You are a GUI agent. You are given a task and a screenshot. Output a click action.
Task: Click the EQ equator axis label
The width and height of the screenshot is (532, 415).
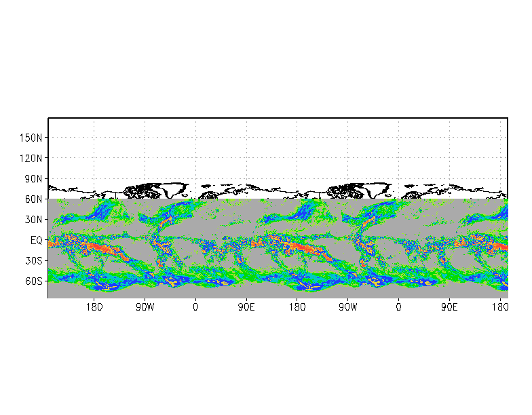click(x=37, y=240)
